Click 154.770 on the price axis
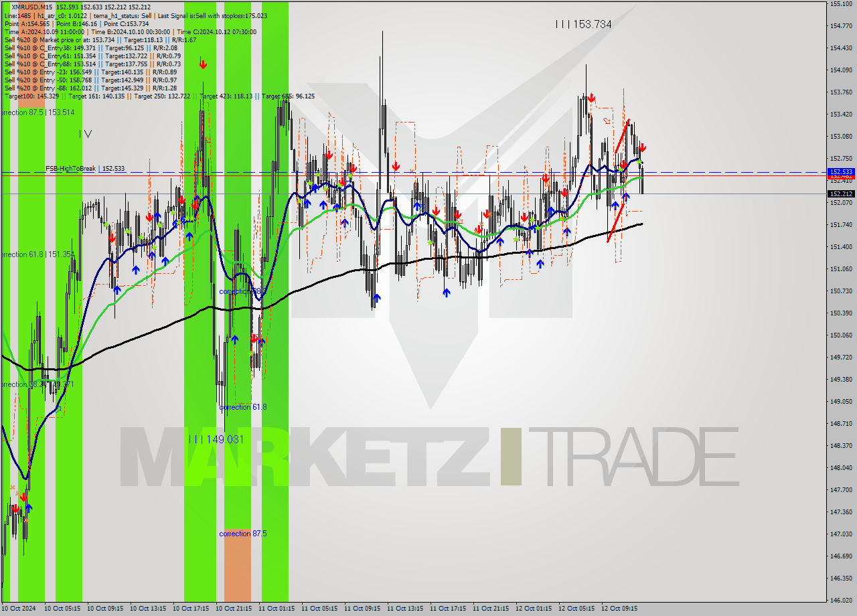The height and width of the screenshot is (616, 857). [x=841, y=26]
